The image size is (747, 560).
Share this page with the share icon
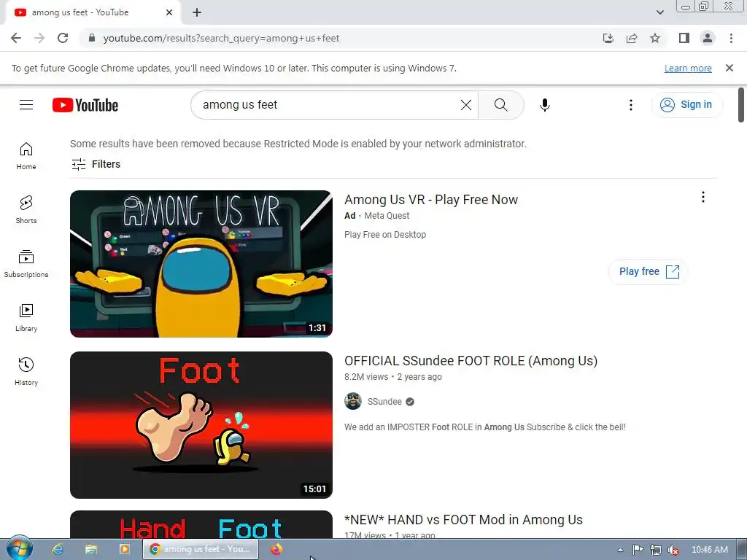[632, 38]
